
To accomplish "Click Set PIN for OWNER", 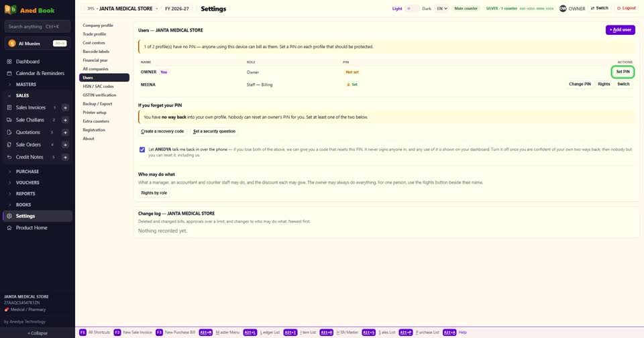I will [623, 72].
